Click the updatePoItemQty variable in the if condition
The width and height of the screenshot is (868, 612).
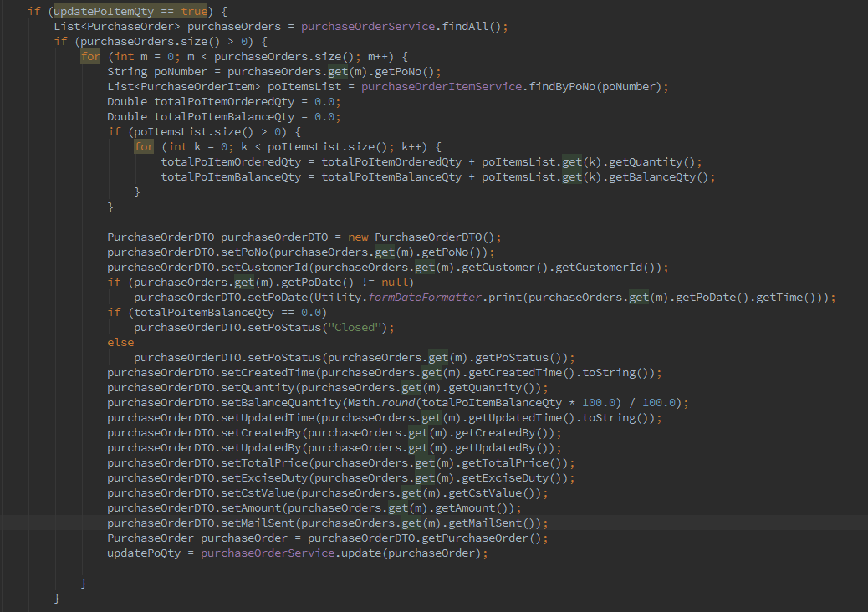point(104,11)
